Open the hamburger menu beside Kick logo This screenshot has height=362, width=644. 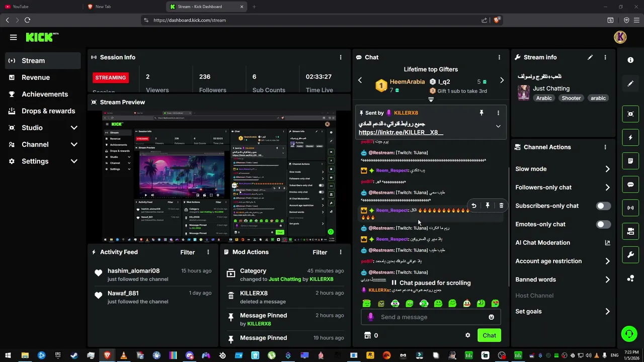[13, 37]
